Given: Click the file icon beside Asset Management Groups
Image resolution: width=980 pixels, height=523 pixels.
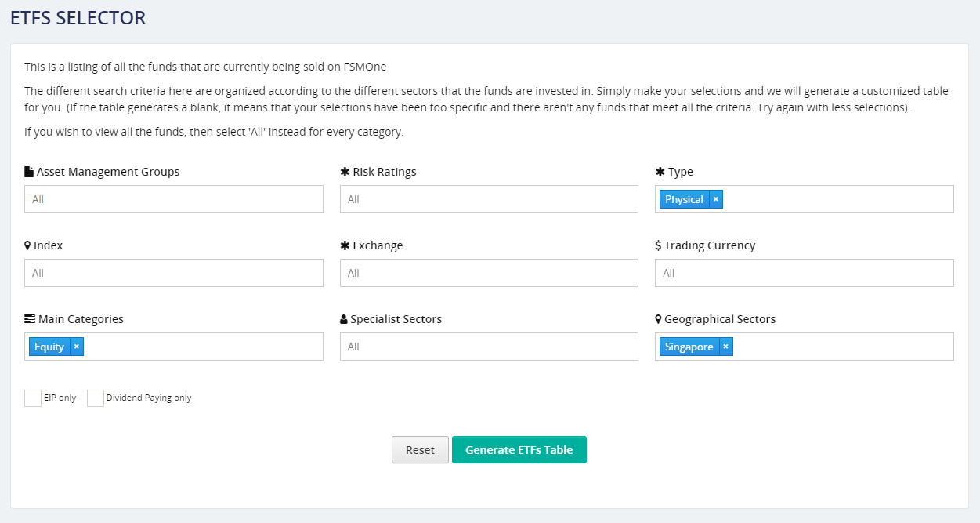Looking at the screenshot, I should click(x=29, y=172).
